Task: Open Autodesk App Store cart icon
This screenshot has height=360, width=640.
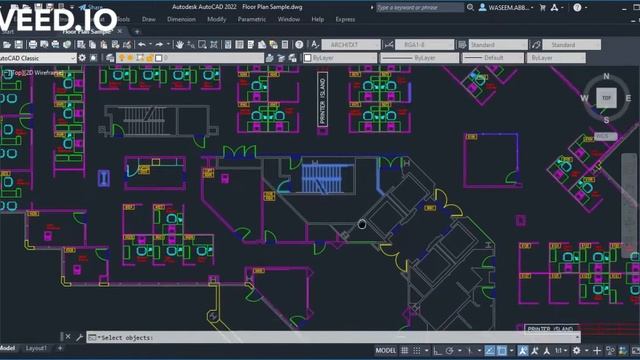Action: tap(542, 7)
